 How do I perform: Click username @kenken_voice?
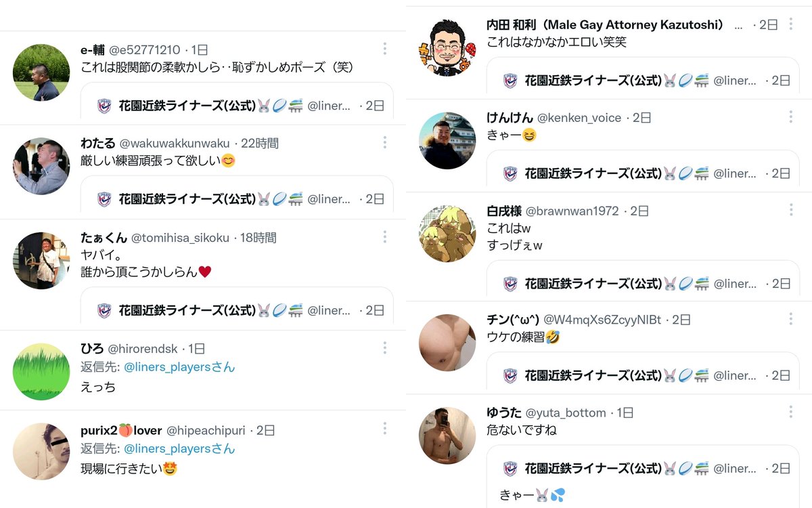point(579,118)
